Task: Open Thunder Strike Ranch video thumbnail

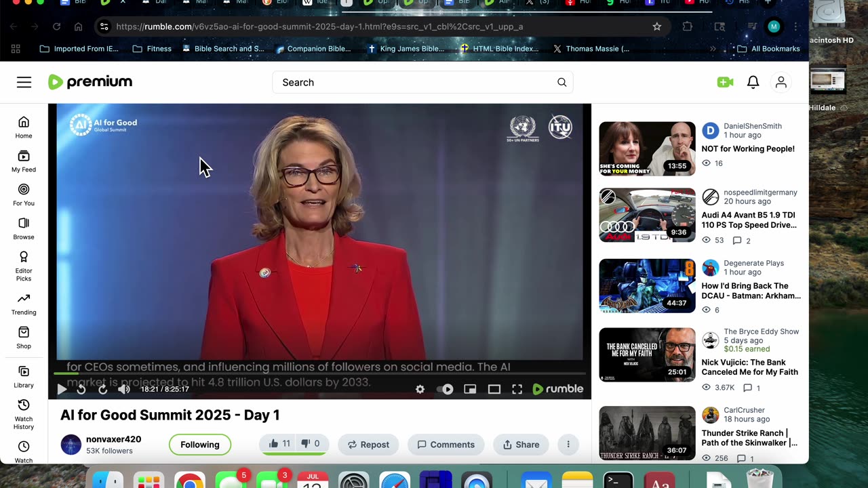Action: coord(647,433)
